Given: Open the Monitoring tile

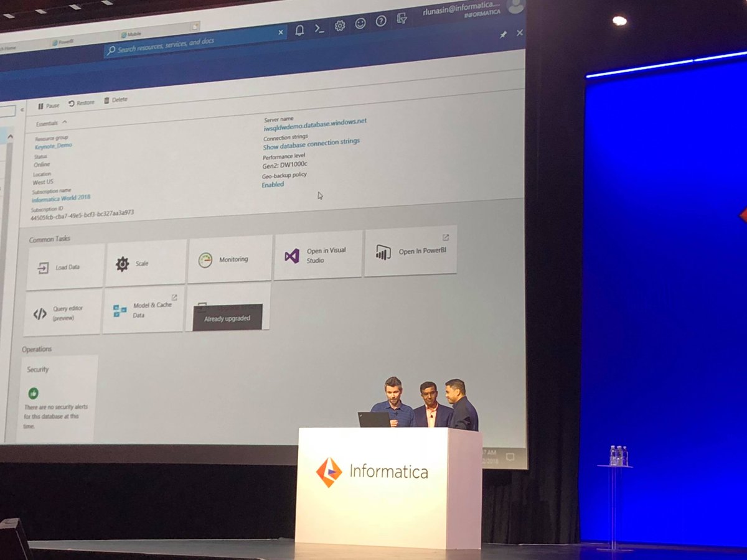Looking at the screenshot, I should 230,259.
